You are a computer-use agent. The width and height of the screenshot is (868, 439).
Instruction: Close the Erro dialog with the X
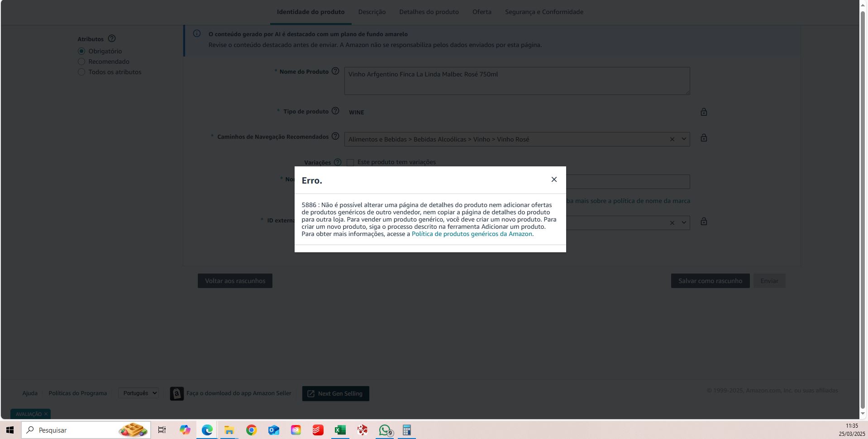coord(554,179)
